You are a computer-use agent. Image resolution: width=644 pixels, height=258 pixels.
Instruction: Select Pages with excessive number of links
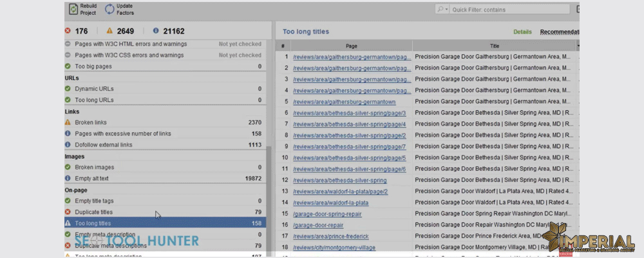123,134
